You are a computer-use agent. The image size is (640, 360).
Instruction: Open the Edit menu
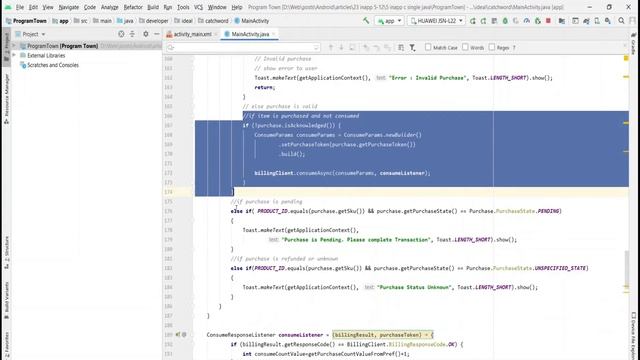pyautogui.click(x=33, y=7)
